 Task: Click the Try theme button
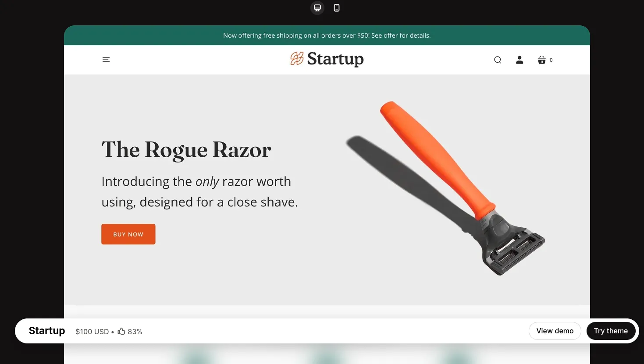pyautogui.click(x=611, y=331)
